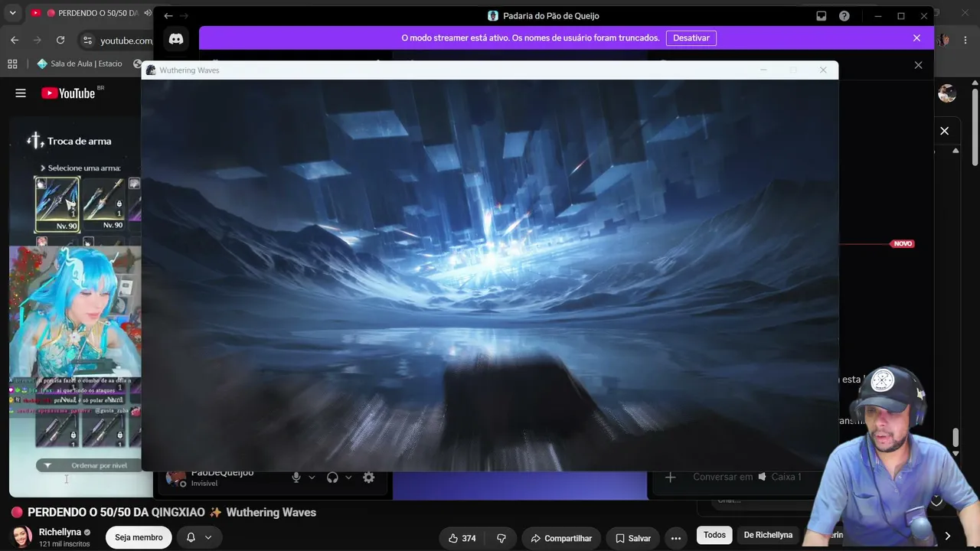Show next filter chips with right arrow
980x551 pixels.
point(947,536)
